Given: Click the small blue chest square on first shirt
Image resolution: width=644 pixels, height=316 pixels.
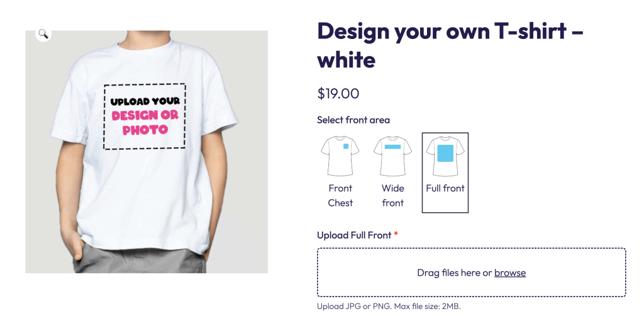Looking at the screenshot, I should (x=346, y=146).
